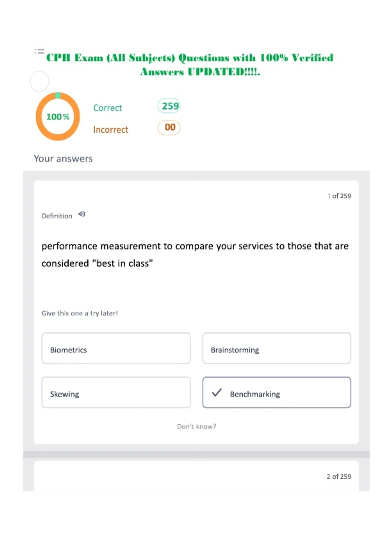Viewport: 392px width, 556px height.
Task: Click the CPH Exam green title text
Action: tap(190, 65)
